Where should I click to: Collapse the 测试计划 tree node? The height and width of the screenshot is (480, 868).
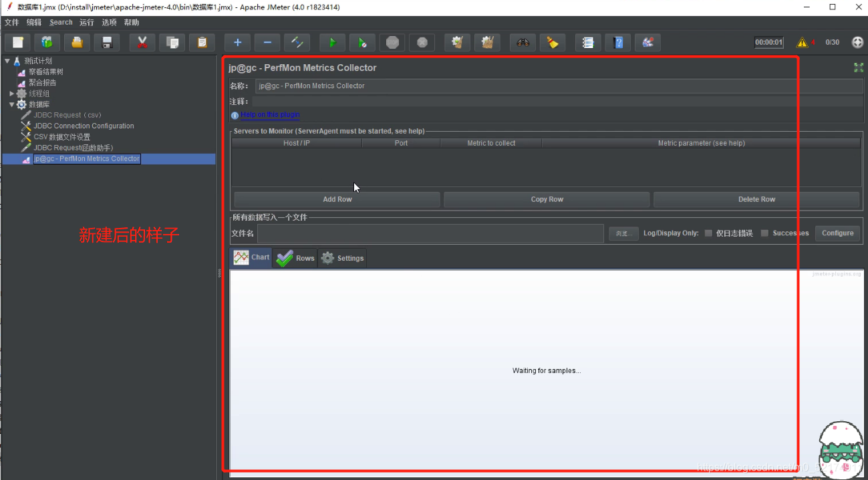pyautogui.click(x=7, y=61)
